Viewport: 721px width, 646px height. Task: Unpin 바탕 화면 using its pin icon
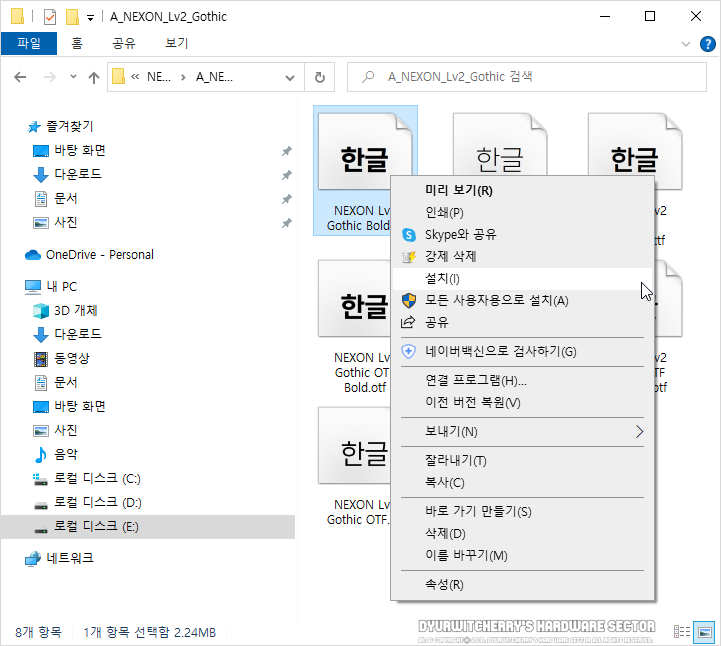pyautogui.click(x=286, y=151)
